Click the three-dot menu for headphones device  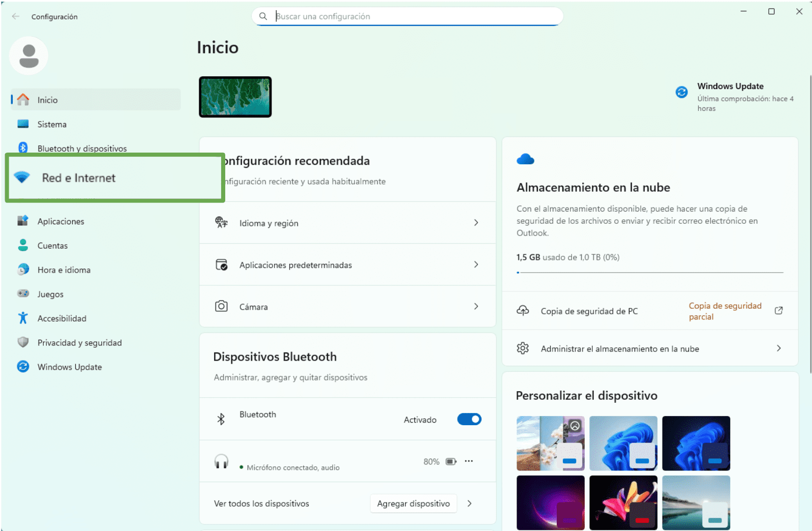tap(468, 461)
